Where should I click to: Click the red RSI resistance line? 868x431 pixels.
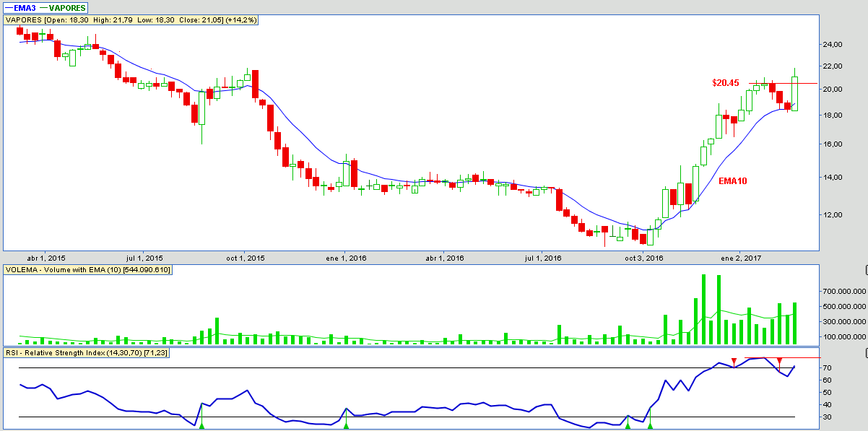click(783, 357)
